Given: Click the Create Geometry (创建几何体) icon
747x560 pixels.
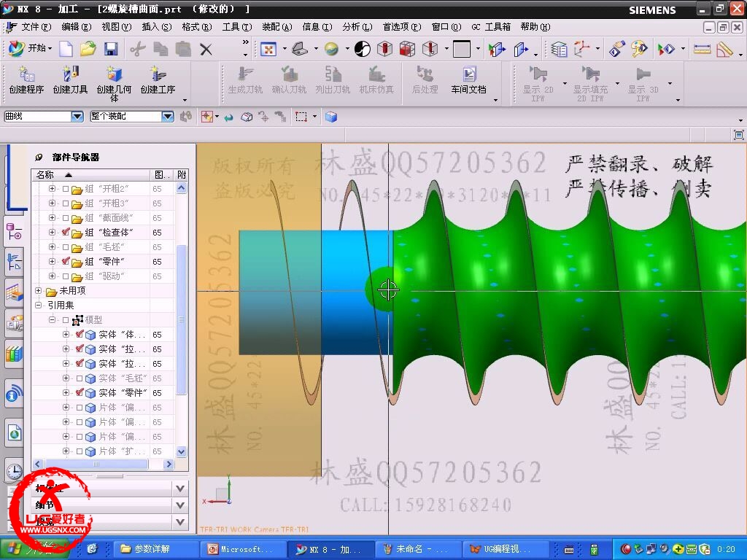Looking at the screenshot, I should point(114,74).
